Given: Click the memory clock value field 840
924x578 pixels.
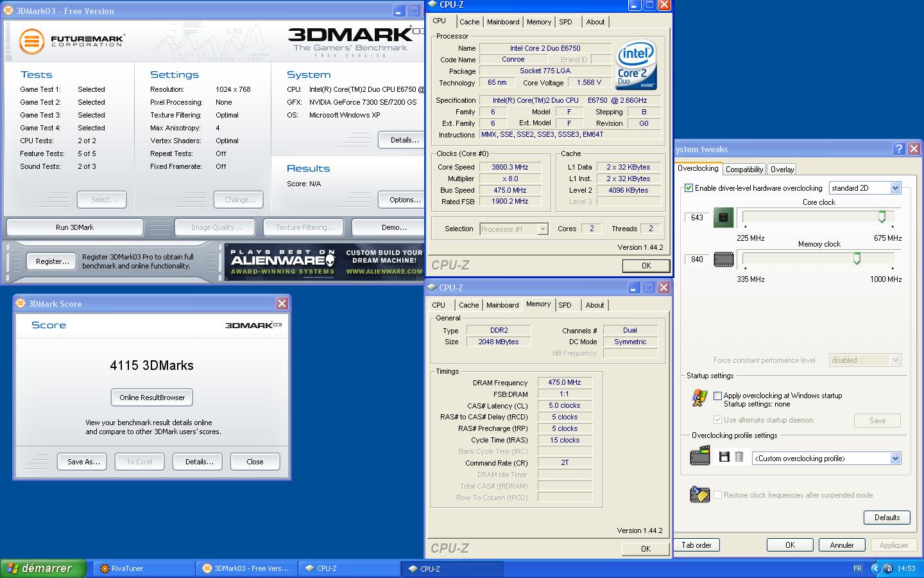Looking at the screenshot, I should click(x=697, y=259).
